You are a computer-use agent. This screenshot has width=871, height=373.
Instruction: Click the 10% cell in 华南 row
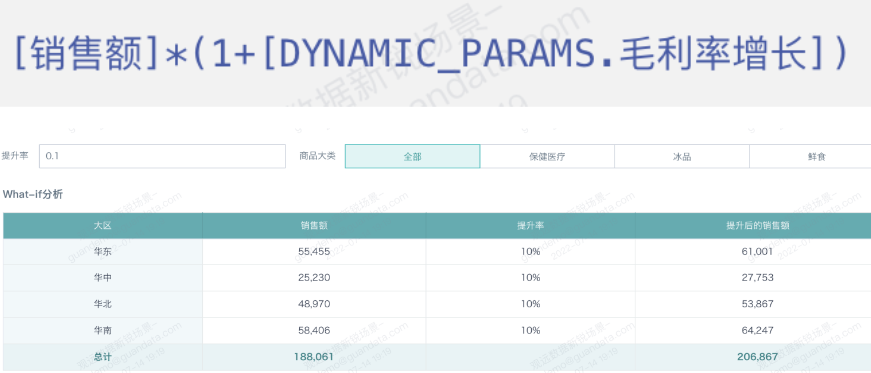[530, 330]
